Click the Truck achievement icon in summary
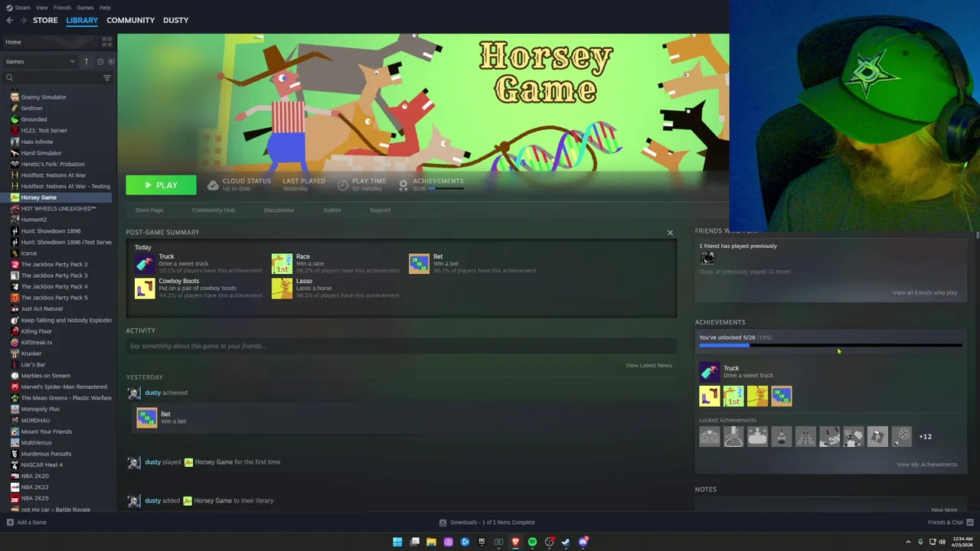Viewport: 980px width, 551px height. [145, 263]
